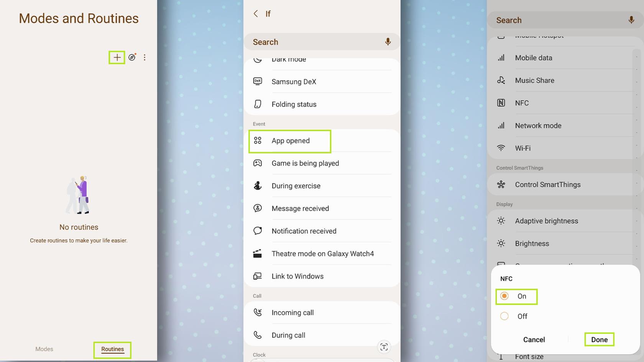The image size is (644, 362).
Task: Click Cancel in the NFC dialog
Action: coord(534,339)
